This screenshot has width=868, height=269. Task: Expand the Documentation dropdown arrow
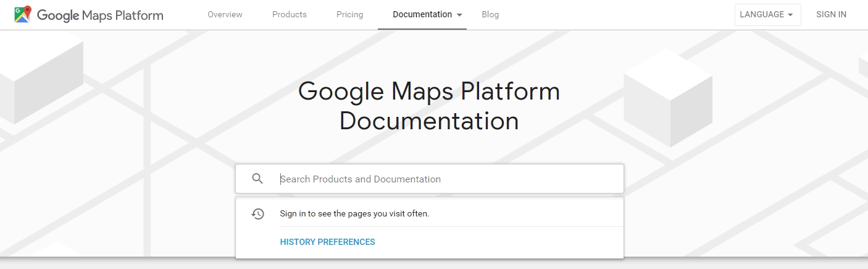(459, 15)
